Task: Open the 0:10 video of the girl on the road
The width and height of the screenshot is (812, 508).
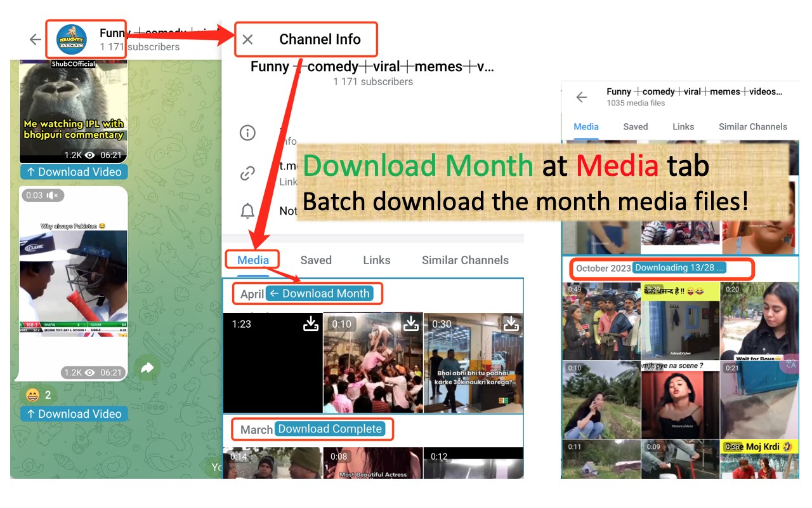Action: coord(601,400)
